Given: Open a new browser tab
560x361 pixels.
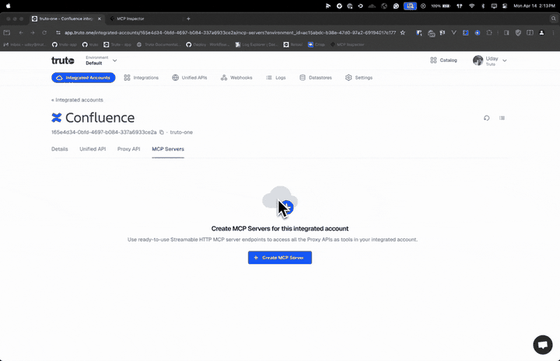Looking at the screenshot, I should pos(189,19).
